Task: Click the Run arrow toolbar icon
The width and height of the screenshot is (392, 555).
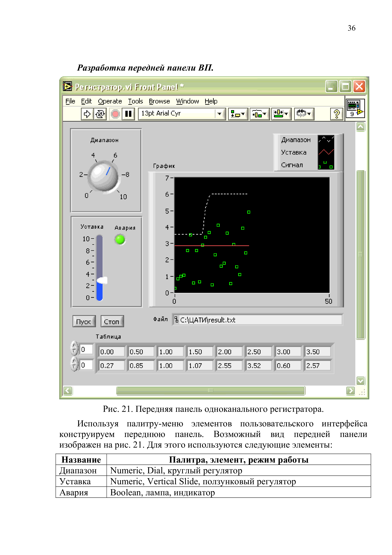Action: 87,114
